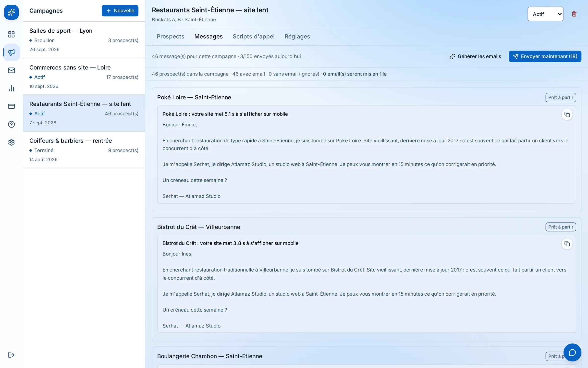Click Prêt à partir badge for Bistrot du Crêt
Image resolution: width=588 pixels, height=368 pixels.
561,227
